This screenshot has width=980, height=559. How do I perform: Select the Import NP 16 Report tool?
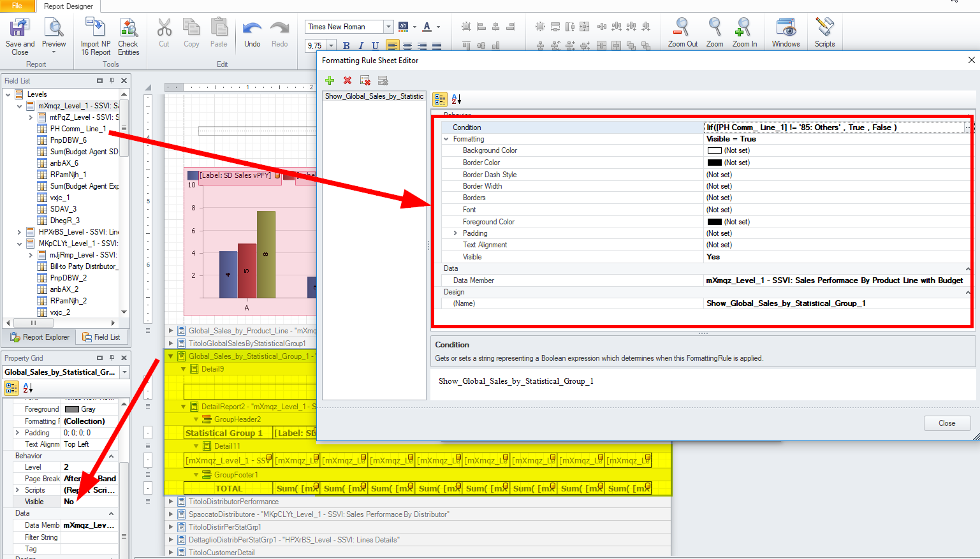click(94, 32)
